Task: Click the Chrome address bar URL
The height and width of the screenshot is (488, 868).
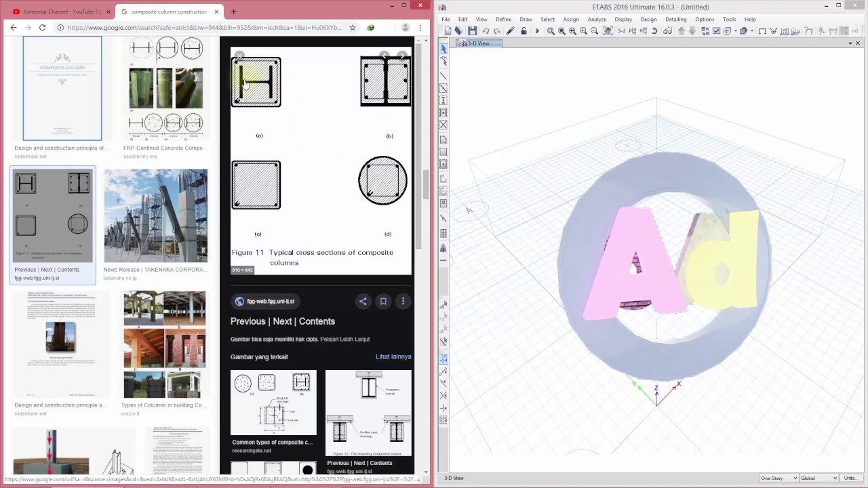Action: coord(205,28)
